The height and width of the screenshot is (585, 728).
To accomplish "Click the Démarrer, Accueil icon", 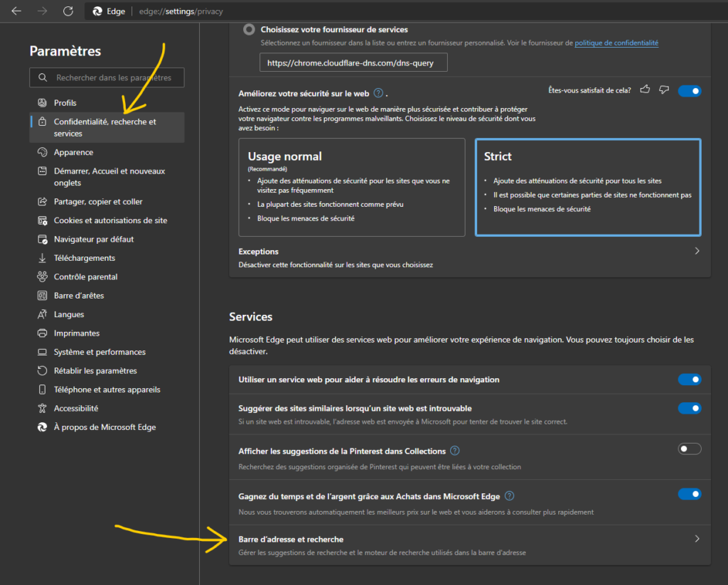I will click(42, 171).
